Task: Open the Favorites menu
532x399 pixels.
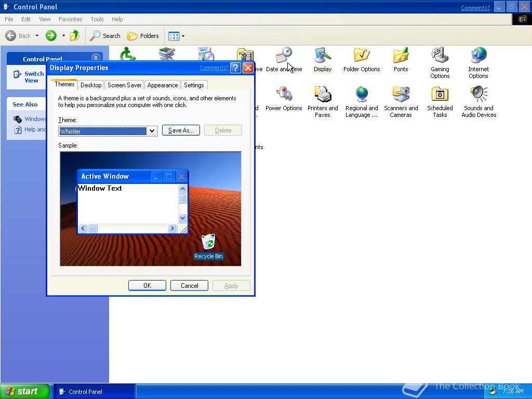Action: pos(70,19)
